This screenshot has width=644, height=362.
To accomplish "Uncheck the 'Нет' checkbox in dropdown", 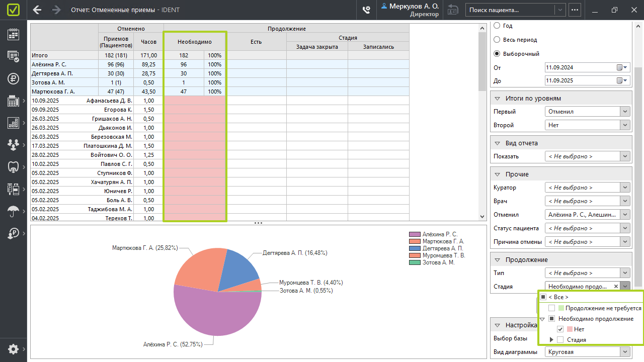I will [560, 329].
